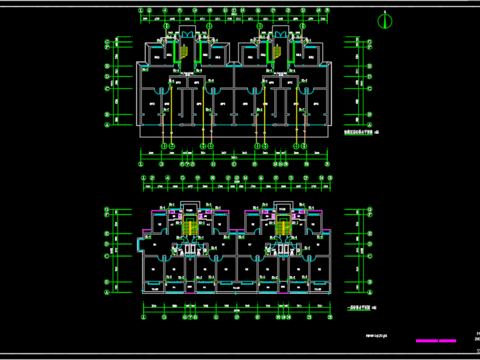Select the longer magenta bar in title block
The height and width of the screenshot is (360, 480).
427,341
